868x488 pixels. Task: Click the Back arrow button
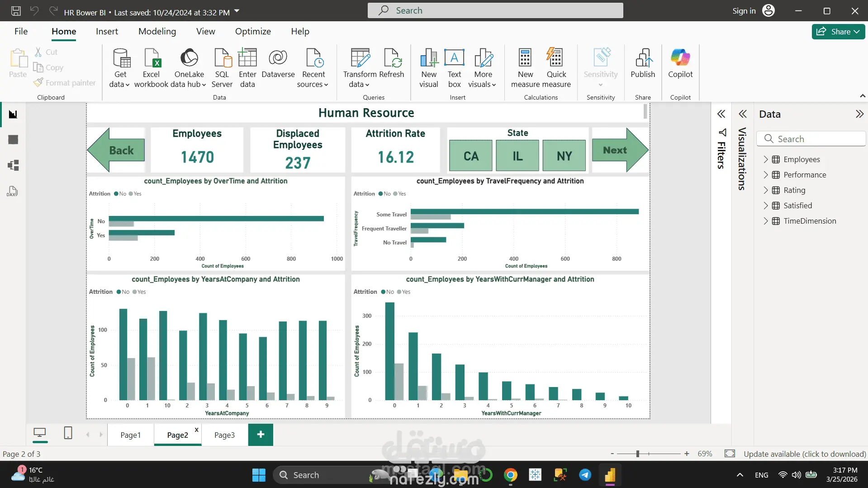(x=116, y=150)
